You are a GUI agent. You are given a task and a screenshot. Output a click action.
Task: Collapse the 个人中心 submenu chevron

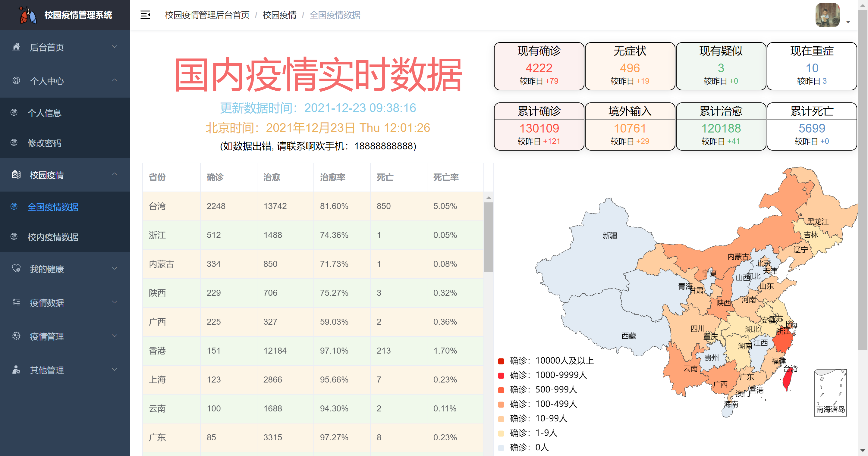pyautogui.click(x=115, y=80)
